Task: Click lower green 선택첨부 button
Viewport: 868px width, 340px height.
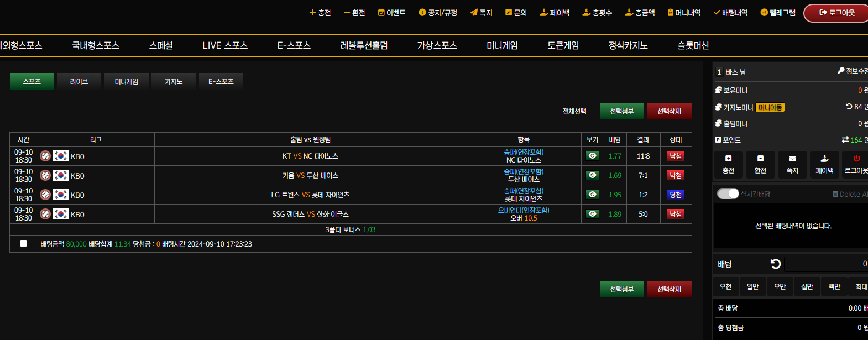Action: [622, 289]
